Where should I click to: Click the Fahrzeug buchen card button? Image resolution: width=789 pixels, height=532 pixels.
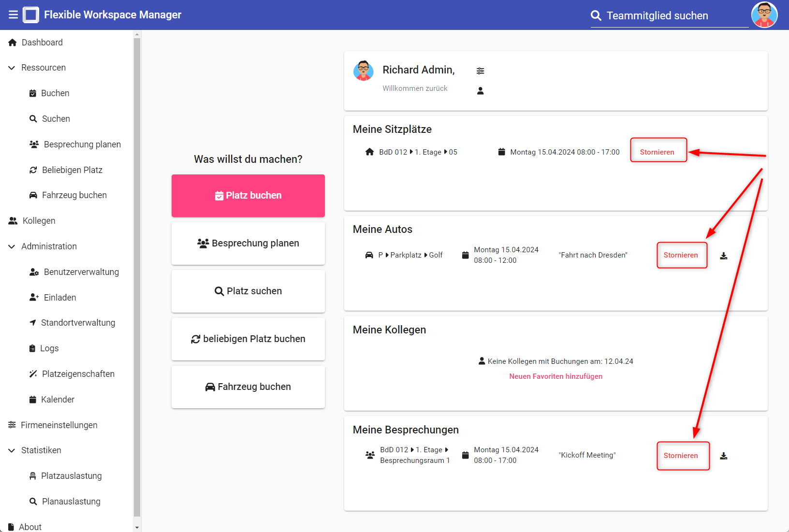(248, 387)
